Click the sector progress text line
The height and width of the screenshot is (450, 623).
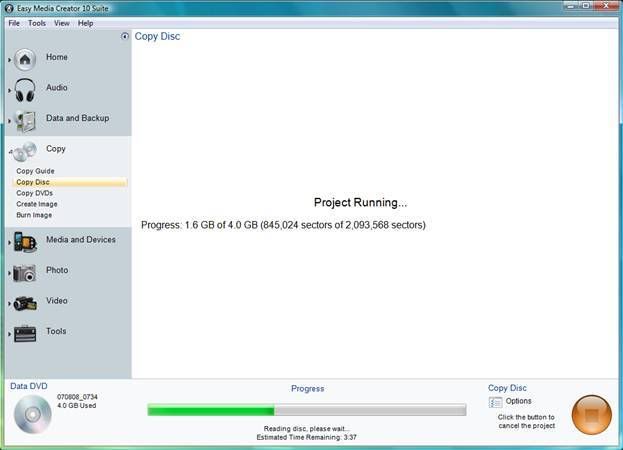(283, 225)
